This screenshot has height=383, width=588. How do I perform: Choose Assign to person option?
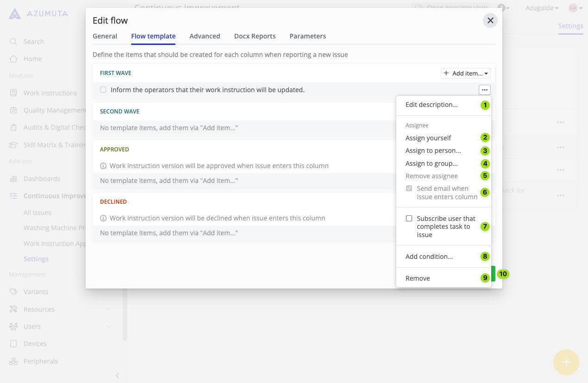coord(433,151)
